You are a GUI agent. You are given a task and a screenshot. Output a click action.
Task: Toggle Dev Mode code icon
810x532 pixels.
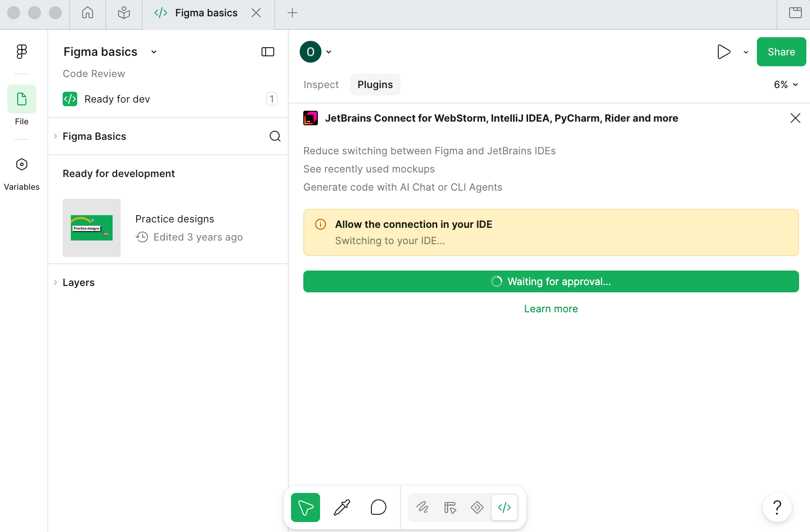pos(504,507)
